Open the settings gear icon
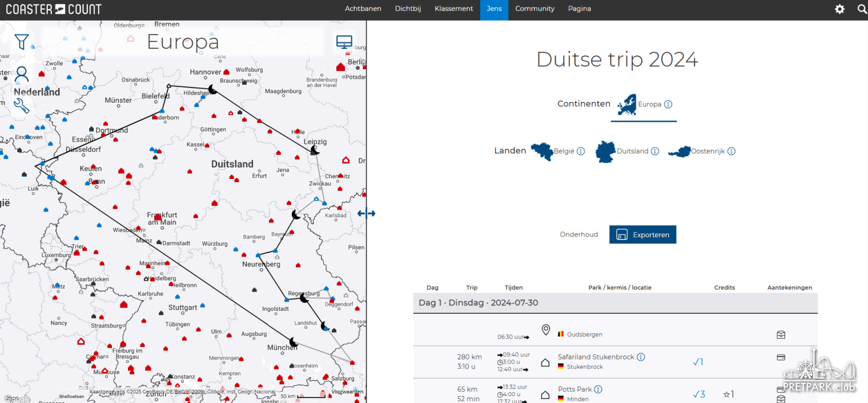 point(839,9)
